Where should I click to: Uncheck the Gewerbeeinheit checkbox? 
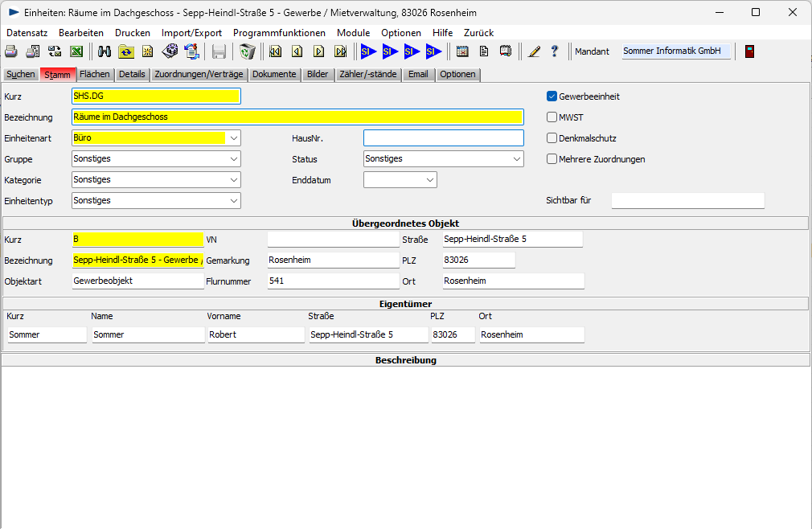(552, 96)
